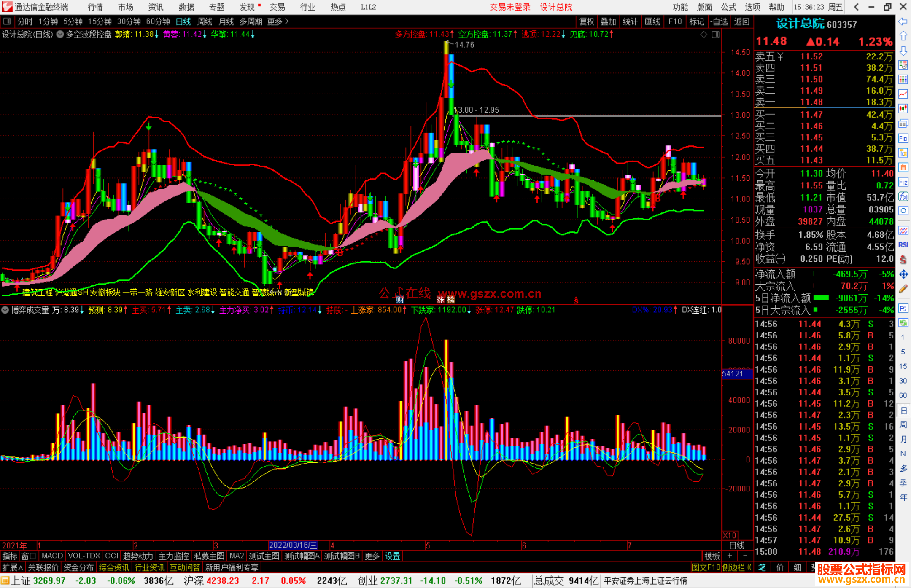Switch to 60 minute period in sidebar
The image size is (911, 588).
903,395
